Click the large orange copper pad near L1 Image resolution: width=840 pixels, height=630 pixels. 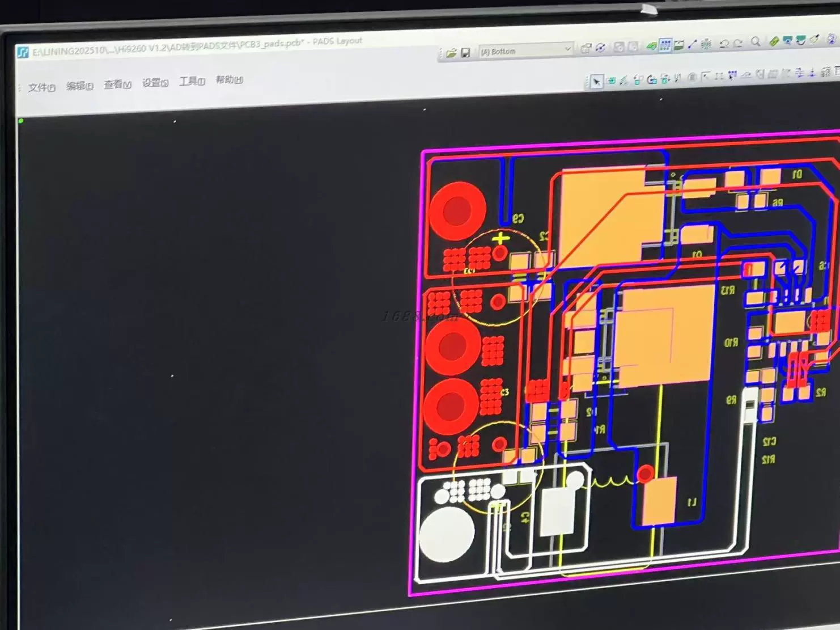[659, 501]
